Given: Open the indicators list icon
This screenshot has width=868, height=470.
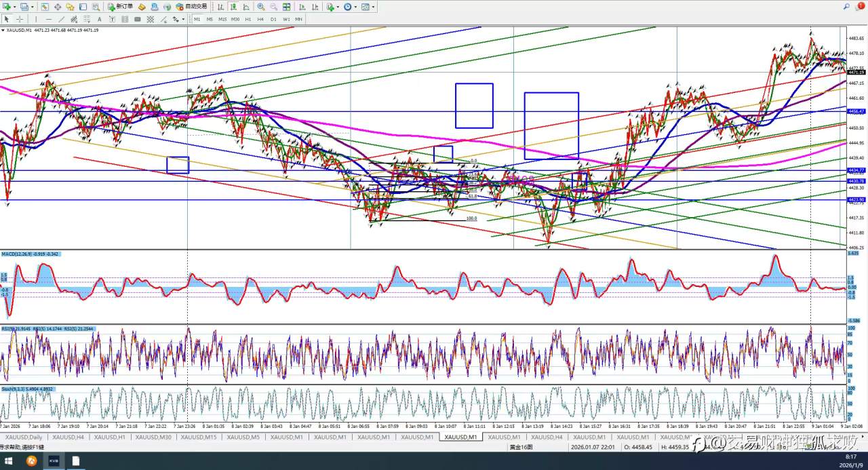Looking at the screenshot, I should (x=330, y=7).
